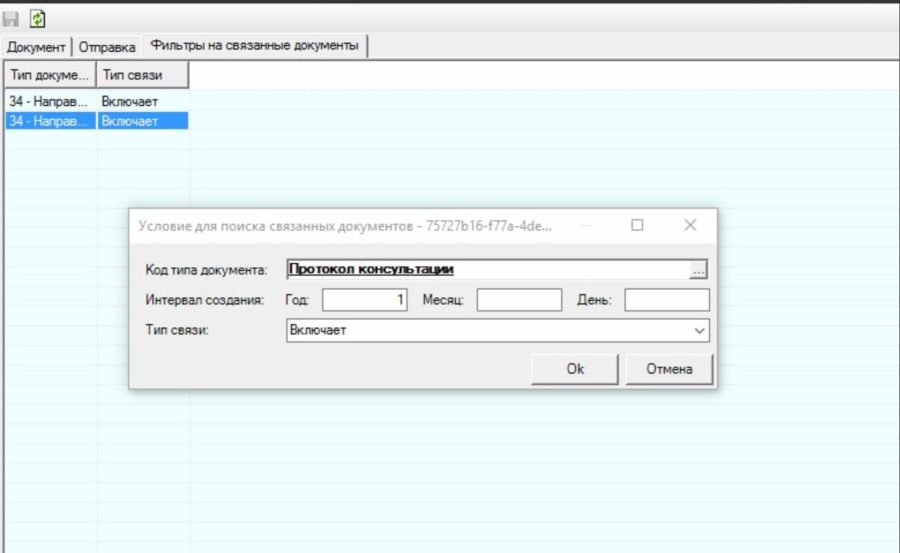Focus the Год input field
This screenshot has width=900, height=553.
click(364, 300)
